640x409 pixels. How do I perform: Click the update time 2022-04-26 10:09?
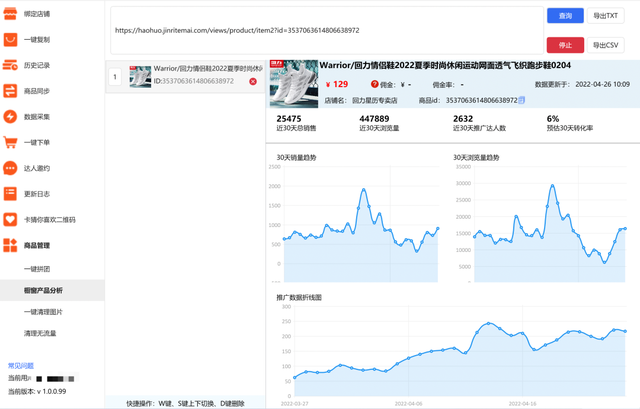602,84
